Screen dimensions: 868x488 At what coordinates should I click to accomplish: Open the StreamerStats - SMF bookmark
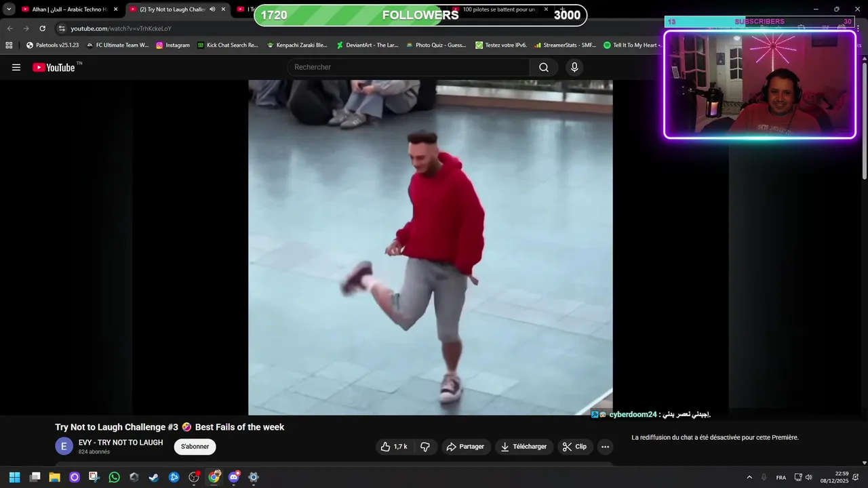tap(565, 45)
